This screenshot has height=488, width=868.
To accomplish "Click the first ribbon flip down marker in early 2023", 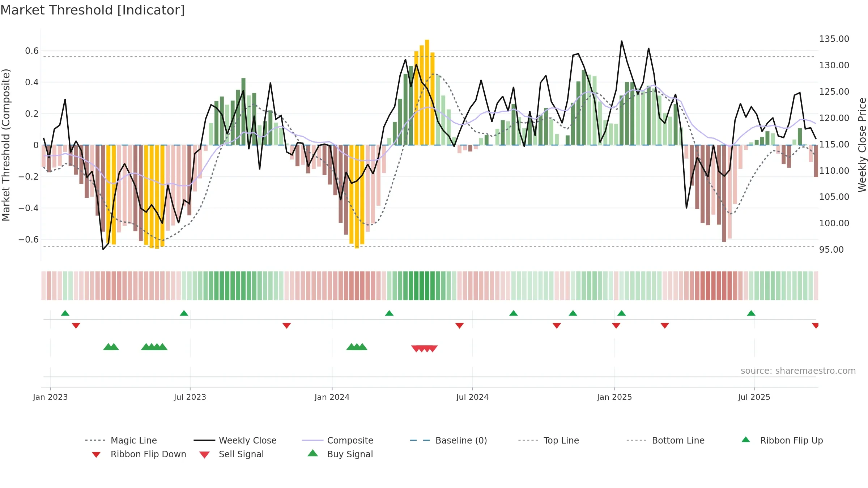I will click(76, 326).
